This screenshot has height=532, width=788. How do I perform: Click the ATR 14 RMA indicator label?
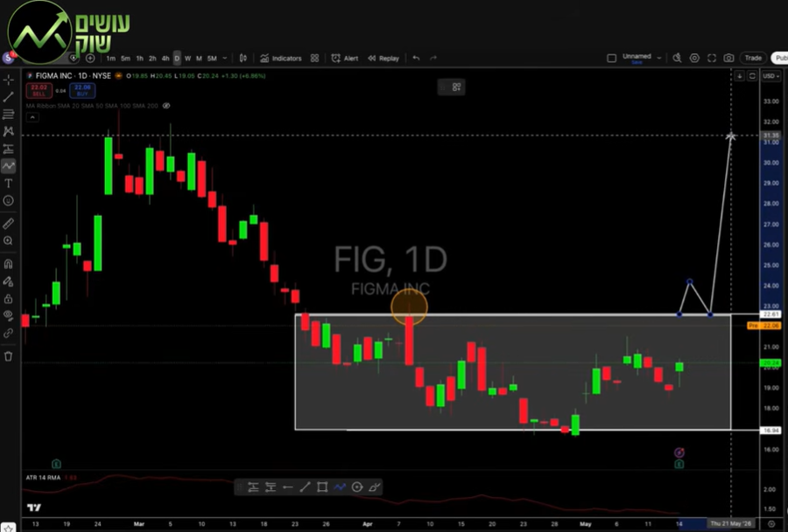43,477
